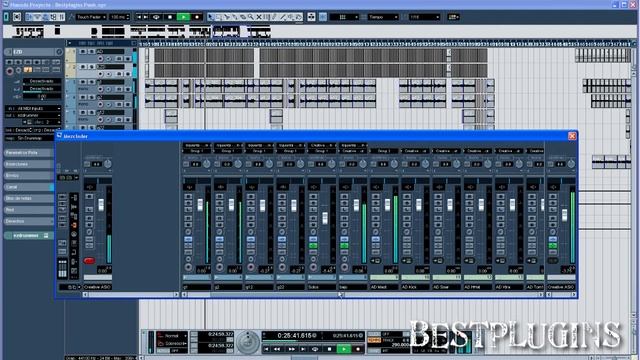Toggle orange TEMPO button on transport panel
The width and height of the screenshot is (640, 360).
[x=374, y=340]
